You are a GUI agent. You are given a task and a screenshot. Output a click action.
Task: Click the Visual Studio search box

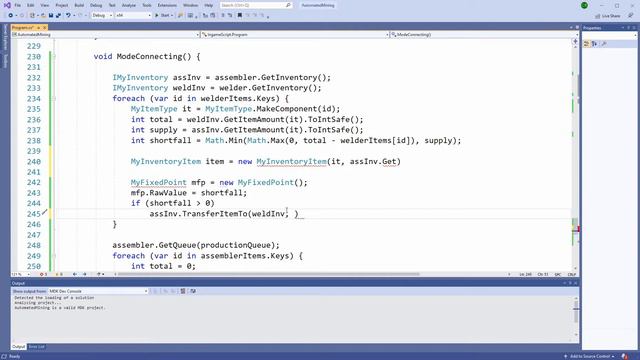[256, 5]
